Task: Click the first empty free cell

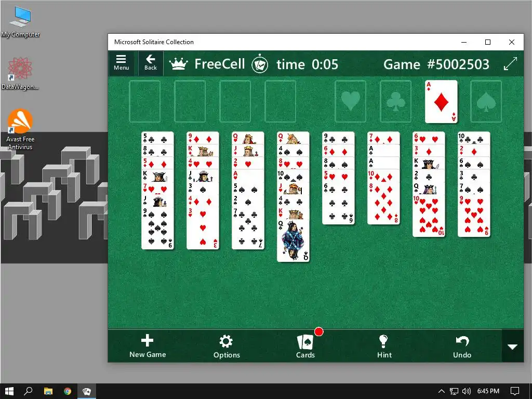Action: tap(145, 101)
